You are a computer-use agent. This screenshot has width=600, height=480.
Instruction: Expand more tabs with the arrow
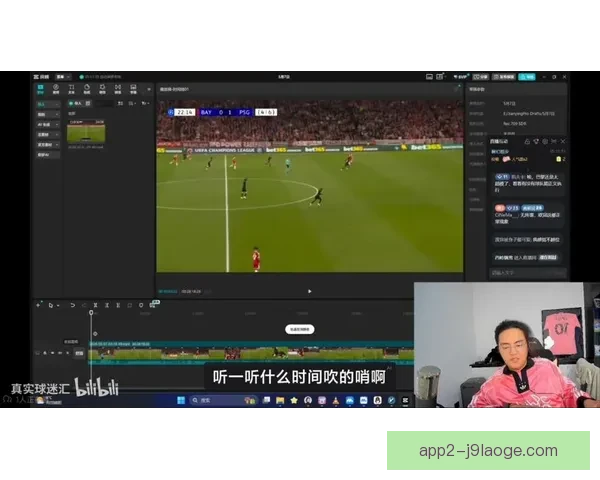[x=149, y=90]
